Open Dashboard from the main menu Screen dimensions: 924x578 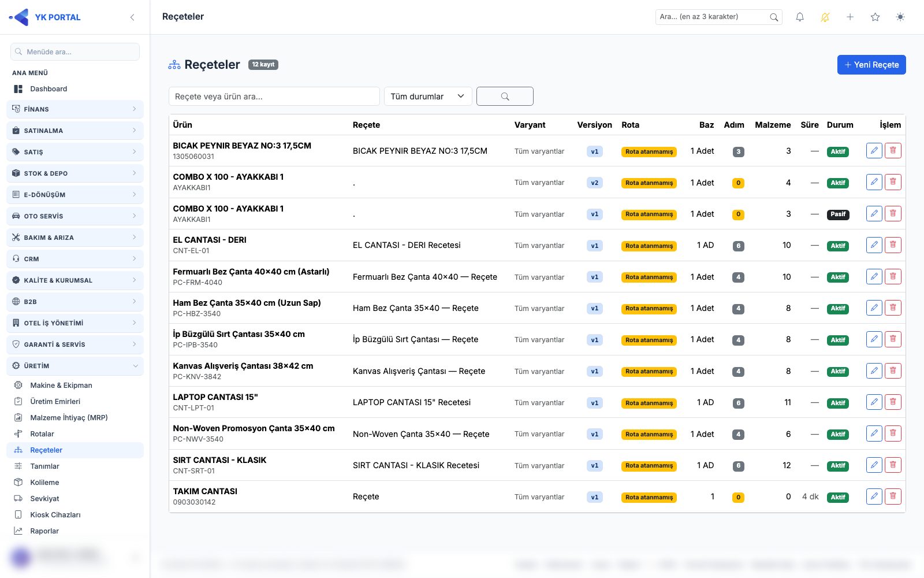[49, 89]
